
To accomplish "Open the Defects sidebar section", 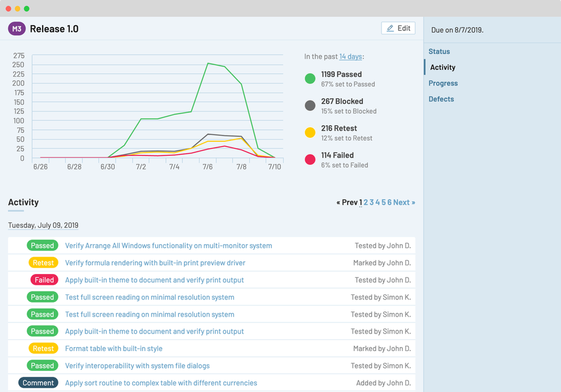I will 441,99.
